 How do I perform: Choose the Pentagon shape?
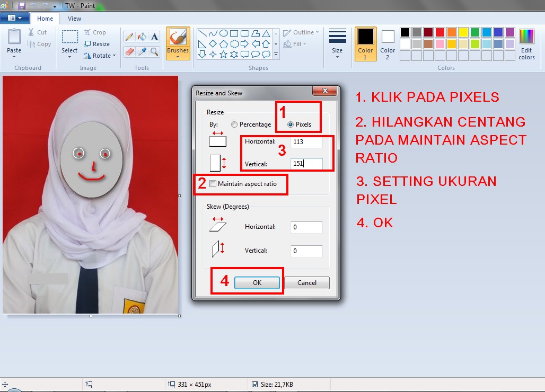pos(224,44)
